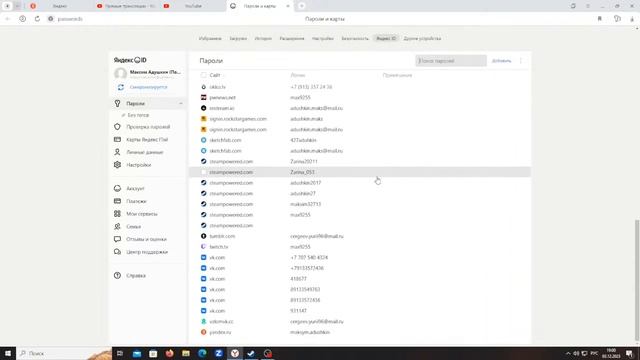Switch to the YouTube browser tab
The height and width of the screenshot is (360, 640).
click(x=192, y=6)
